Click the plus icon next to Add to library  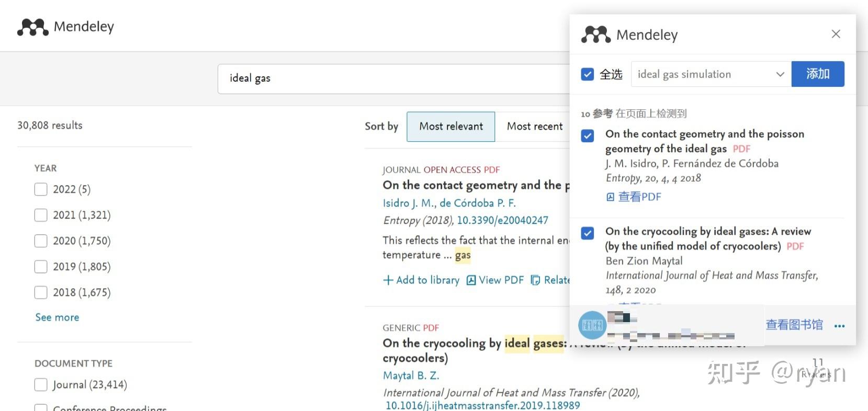[387, 280]
